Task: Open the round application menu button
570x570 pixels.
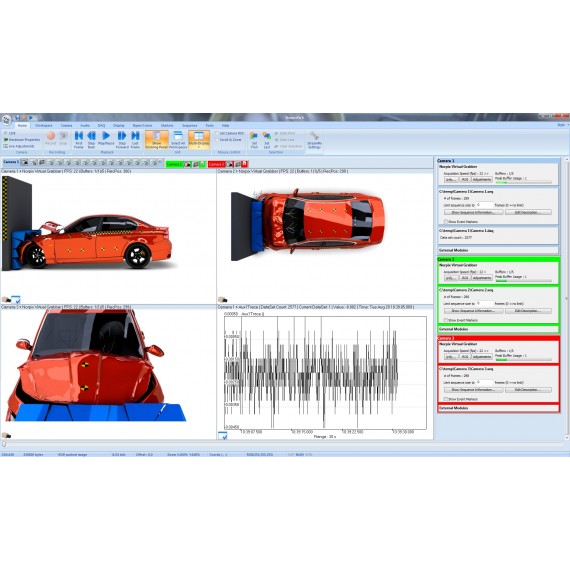Action: (x=6, y=120)
